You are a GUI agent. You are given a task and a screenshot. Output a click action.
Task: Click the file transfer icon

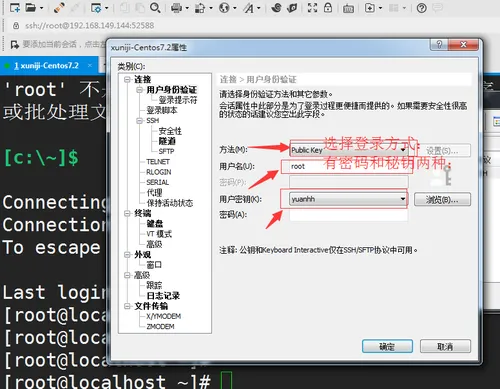pos(200,8)
